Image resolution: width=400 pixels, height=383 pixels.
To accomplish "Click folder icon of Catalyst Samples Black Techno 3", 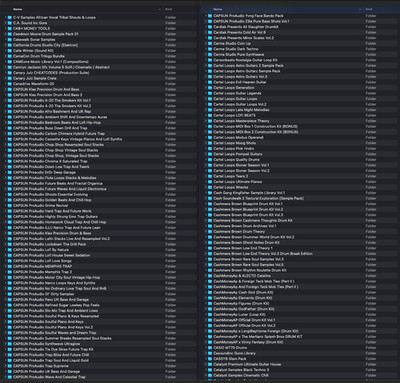I will tap(210, 370).
